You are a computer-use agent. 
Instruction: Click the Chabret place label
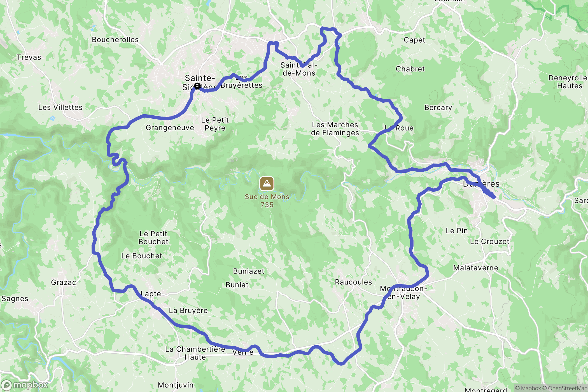[x=410, y=69]
